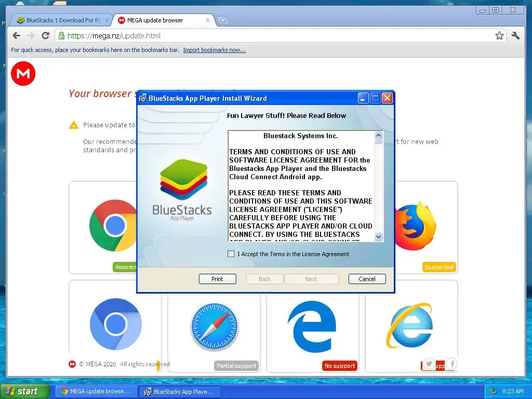Click the browser forward arrow
Image resolution: width=532 pixels, height=399 pixels.
(31, 36)
